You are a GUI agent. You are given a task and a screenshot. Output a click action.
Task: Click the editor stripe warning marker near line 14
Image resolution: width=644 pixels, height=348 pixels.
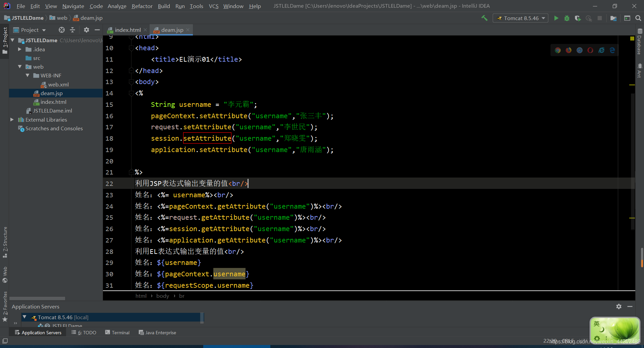coord(632,85)
